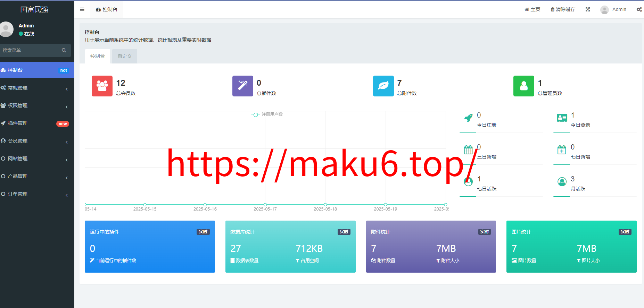Go to 主页 link in top bar
The width and height of the screenshot is (644, 308).
click(532, 9)
